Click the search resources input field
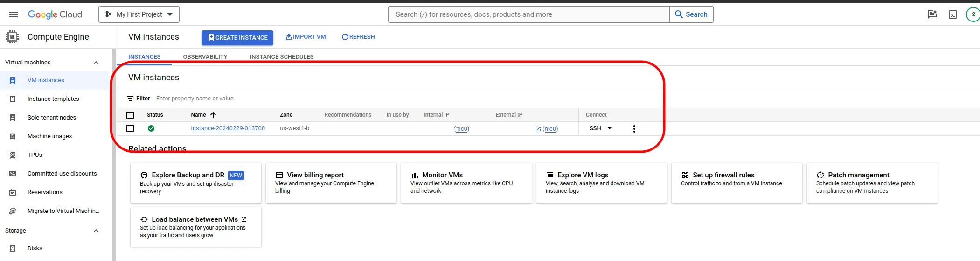Screen dimensions: 980x261 tap(529, 14)
